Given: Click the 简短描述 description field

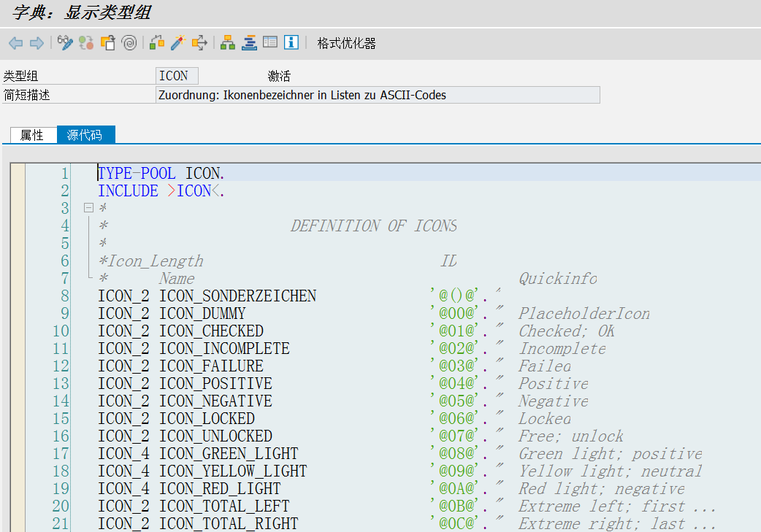Looking at the screenshot, I should (365, 94).
